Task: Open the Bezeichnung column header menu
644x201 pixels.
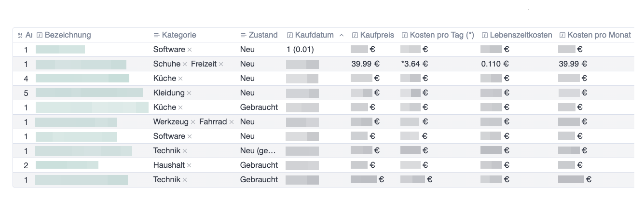Action: [x=68, y=35]
